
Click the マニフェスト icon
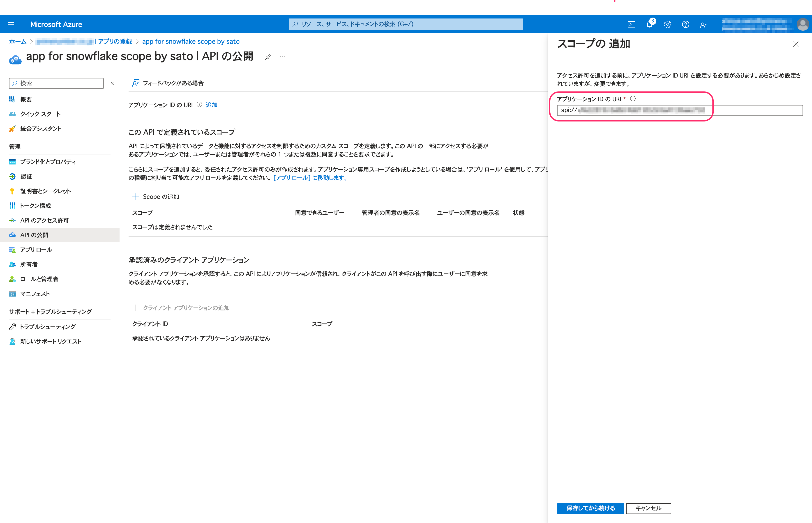[x=12, y=294]
